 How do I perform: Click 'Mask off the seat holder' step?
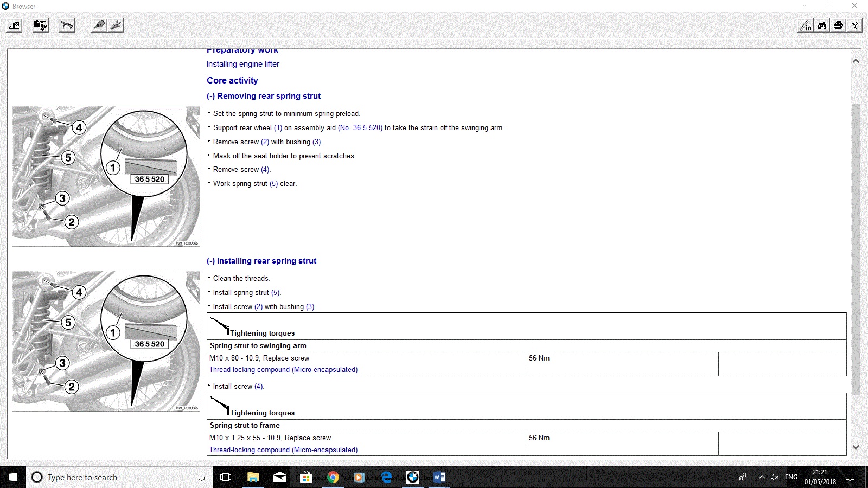[x=284, y=156]
